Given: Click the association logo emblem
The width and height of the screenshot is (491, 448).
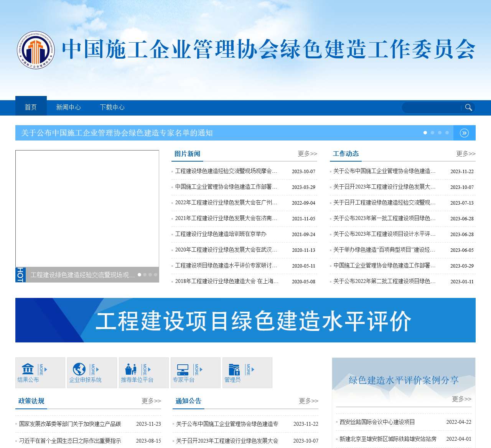Looking at the screenshot, I should tap(36, 50).
